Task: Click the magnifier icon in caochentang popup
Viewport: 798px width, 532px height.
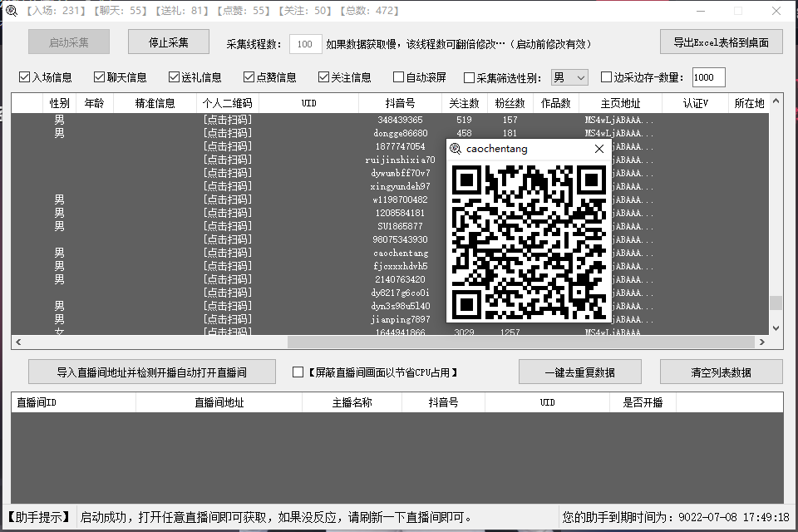Action: coord(456,149)
